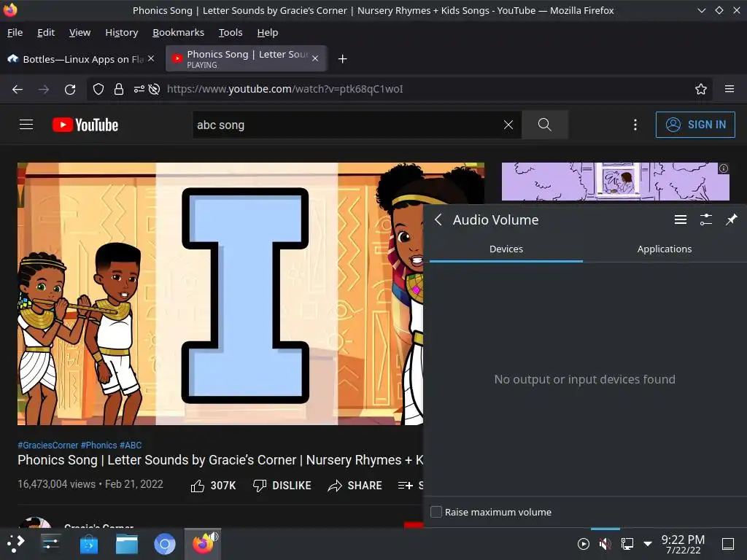Open the YouTube guide hamburger menu

(26, 125)
